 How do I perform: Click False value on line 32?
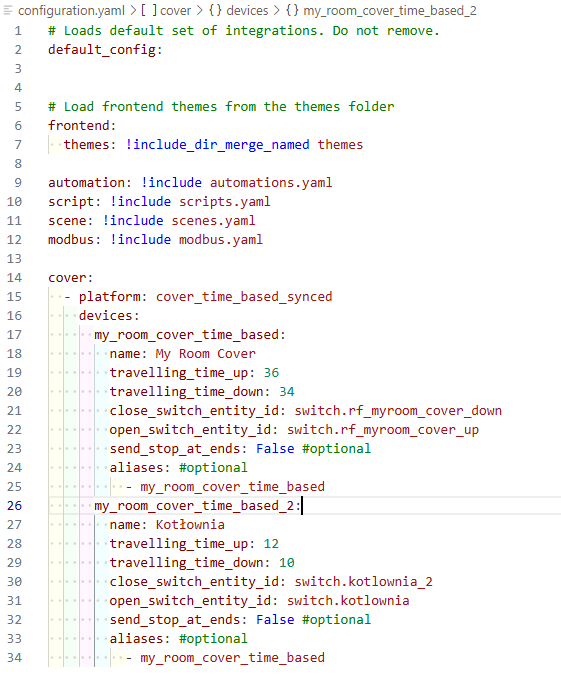(x=275, y=620)
